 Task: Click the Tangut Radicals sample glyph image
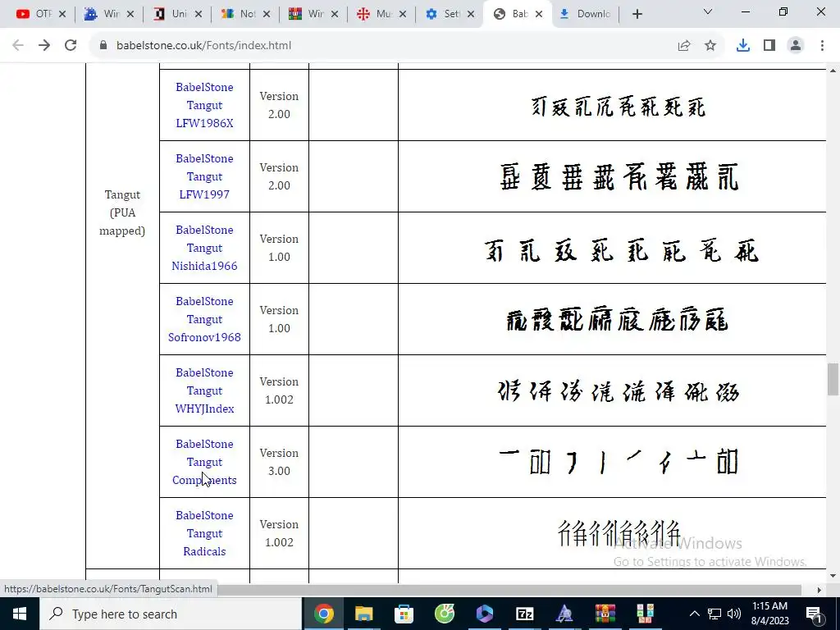(x=619, y=532)
